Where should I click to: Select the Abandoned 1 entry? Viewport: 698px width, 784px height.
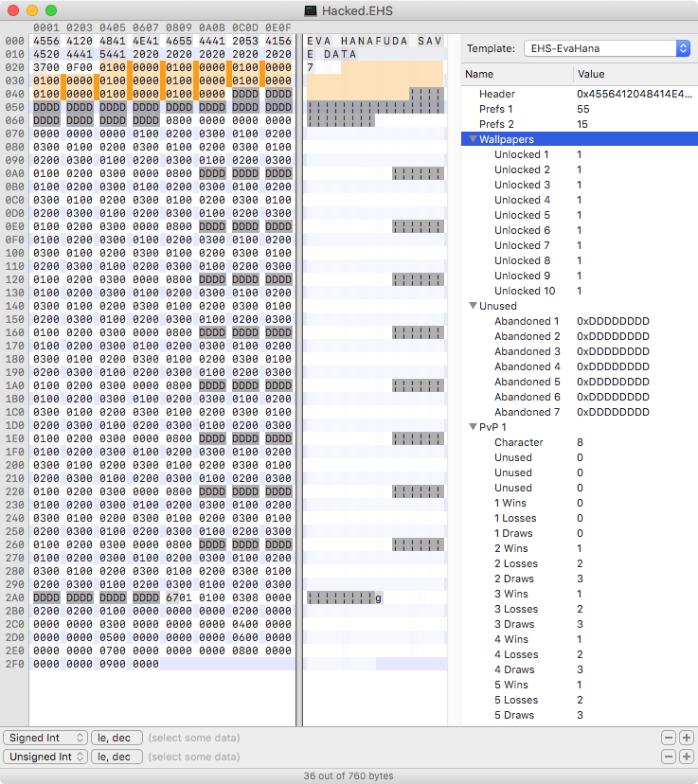[527, 321]
